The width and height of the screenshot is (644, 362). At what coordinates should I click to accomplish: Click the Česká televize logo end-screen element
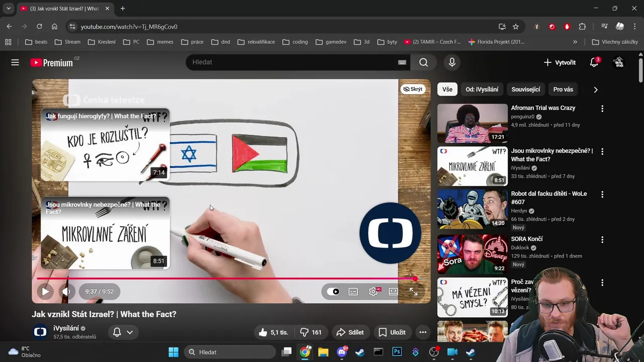390,233
